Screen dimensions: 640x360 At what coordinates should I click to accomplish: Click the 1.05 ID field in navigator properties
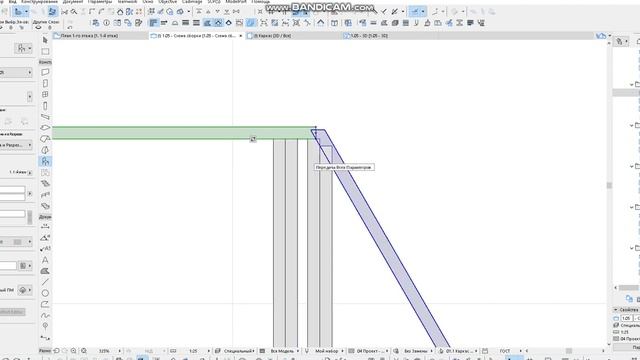click(627, 318)
